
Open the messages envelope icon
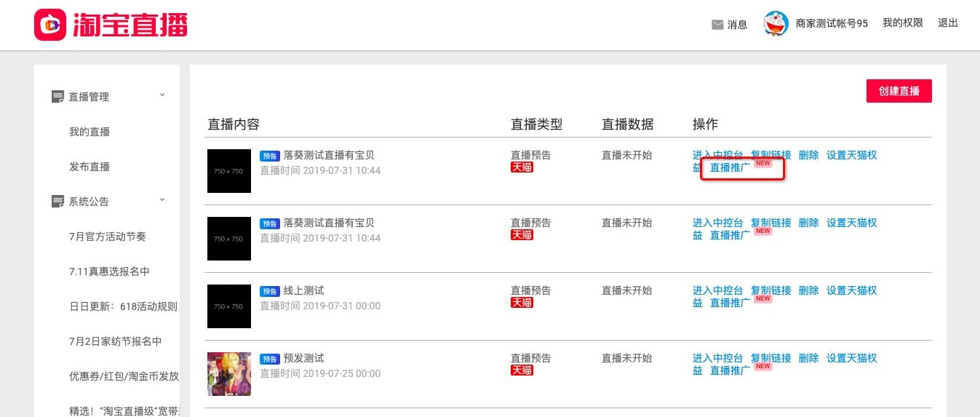(717, 25)
